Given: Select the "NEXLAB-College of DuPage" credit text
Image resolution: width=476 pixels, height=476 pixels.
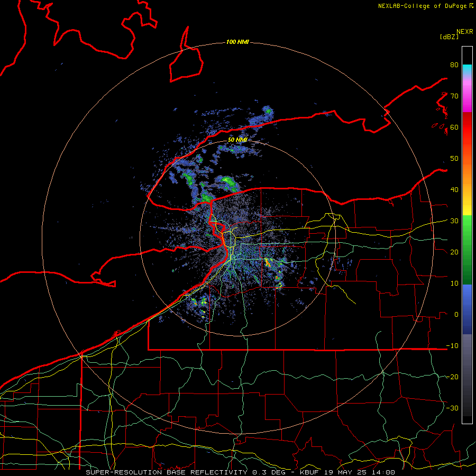Looking at the screenshot, I should coord(422,6).
